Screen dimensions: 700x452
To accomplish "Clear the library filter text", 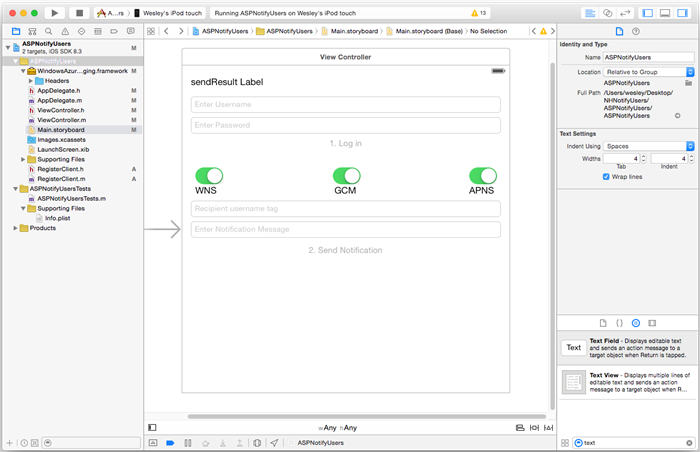I will point(689,443).
